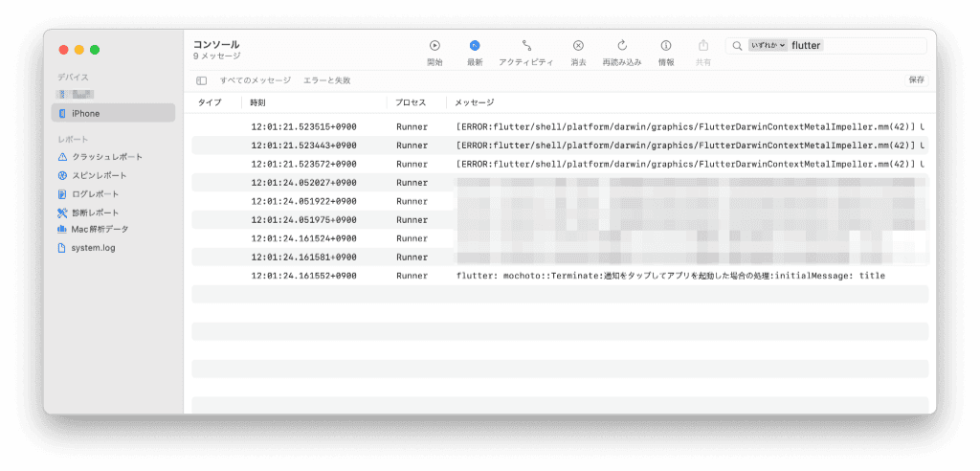Sort by the 時刻 column header
Viewport: 980px width, 471px height.
(x=258, y=102)
